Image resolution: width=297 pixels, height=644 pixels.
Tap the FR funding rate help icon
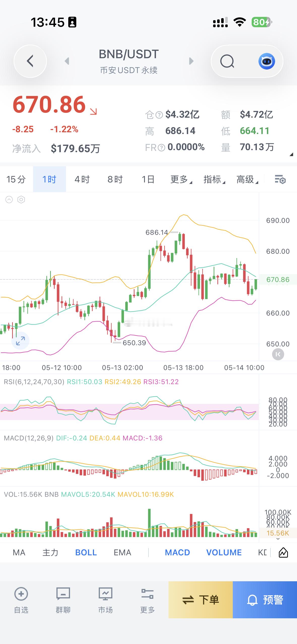(161, 147)
